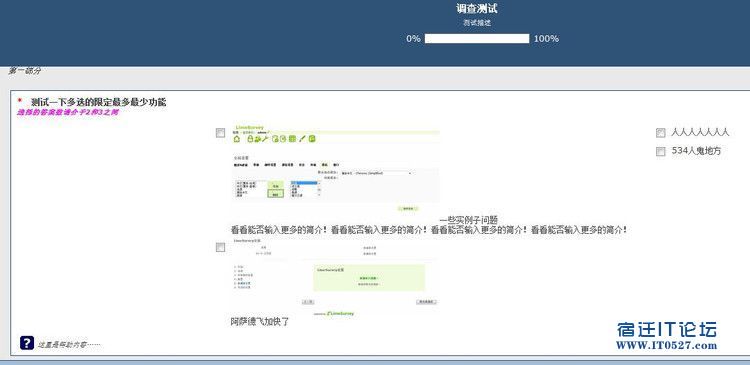The height and width of the screenshot is (365, 750).
Task: Click the green padlock icon in embedded toolbar
Action: coord(250,139)
